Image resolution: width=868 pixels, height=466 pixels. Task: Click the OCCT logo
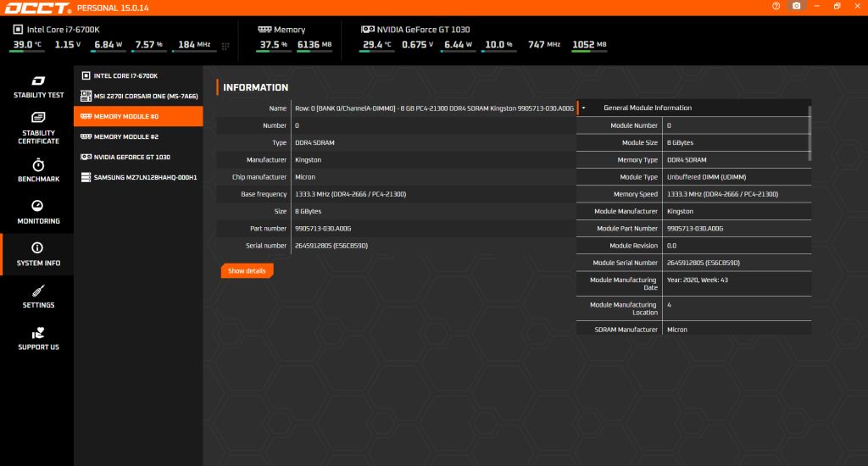pyautogui.click(x=37, y=8)
